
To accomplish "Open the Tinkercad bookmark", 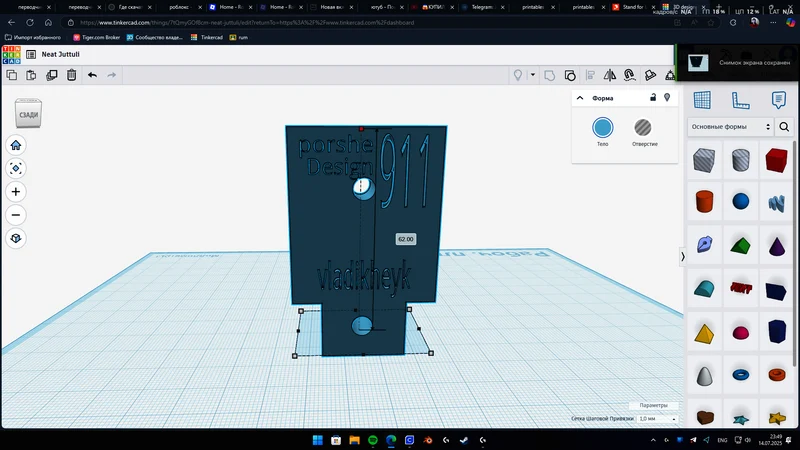I will point(207,37).
